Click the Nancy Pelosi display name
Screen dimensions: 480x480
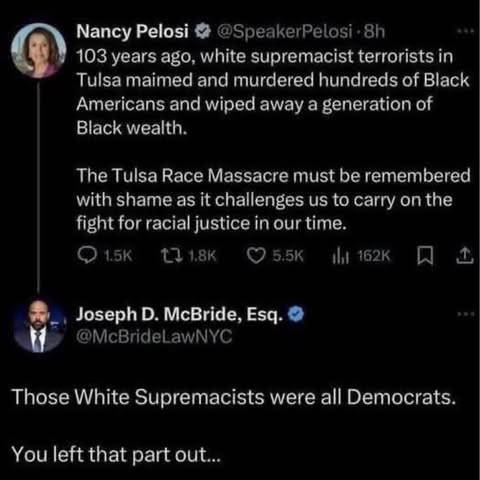click(x=132, y=32)
